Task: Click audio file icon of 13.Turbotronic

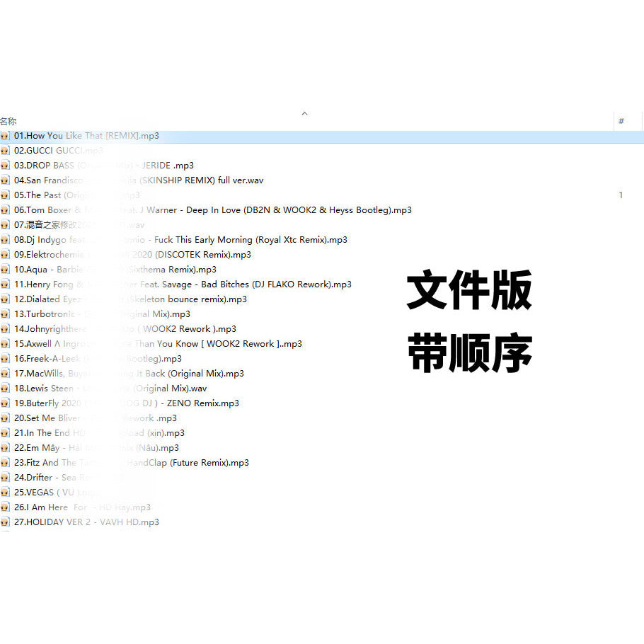Action: 5,314
